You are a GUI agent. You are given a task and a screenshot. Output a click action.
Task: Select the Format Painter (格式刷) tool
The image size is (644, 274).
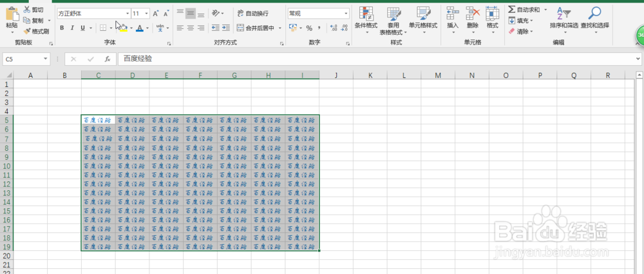(36, 31)
